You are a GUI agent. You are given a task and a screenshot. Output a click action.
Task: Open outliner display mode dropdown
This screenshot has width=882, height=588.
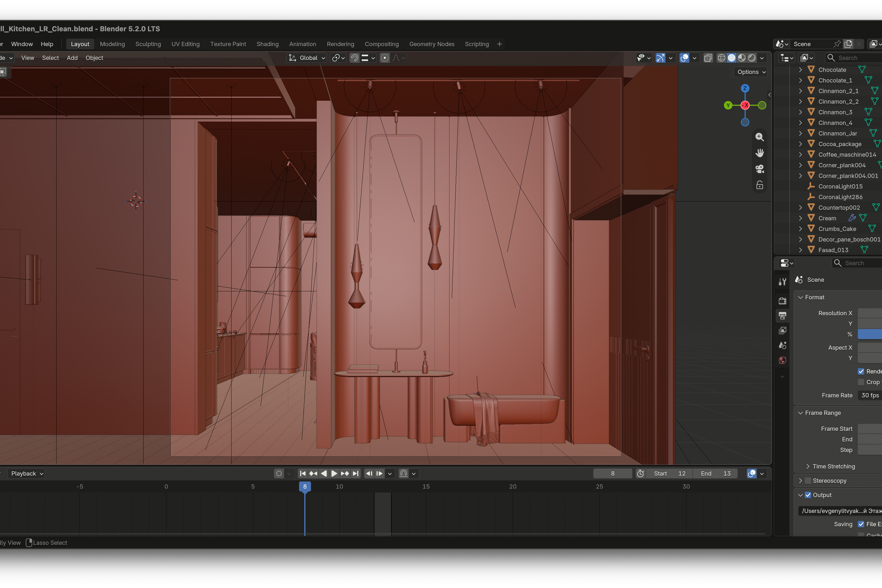point(786,58)
